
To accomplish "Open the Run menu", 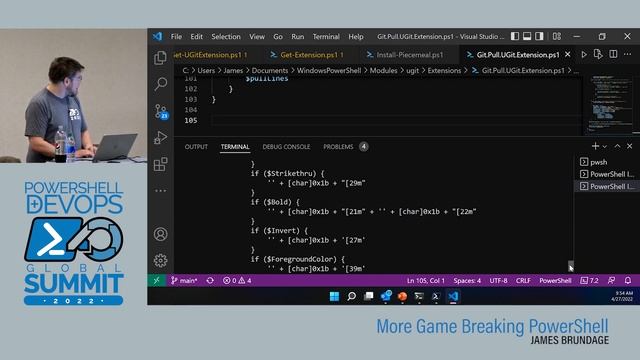I will [x=298, y=36].
